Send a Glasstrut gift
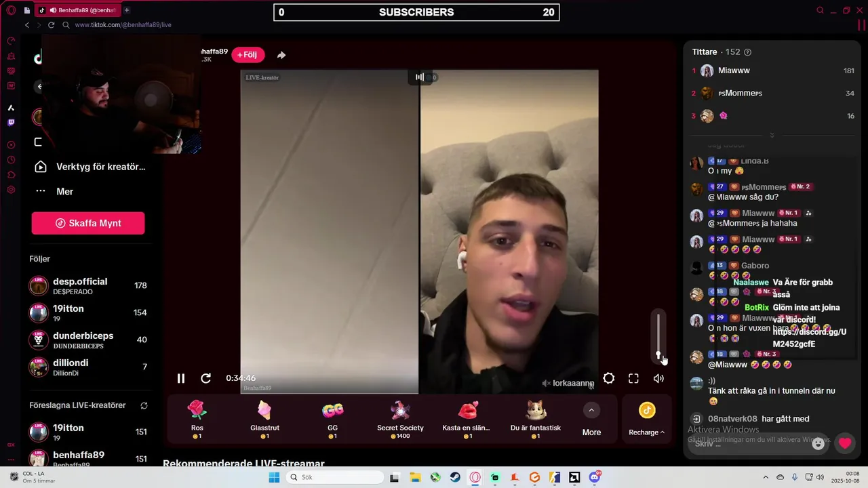Screen dimensions: 868x488 264,419
